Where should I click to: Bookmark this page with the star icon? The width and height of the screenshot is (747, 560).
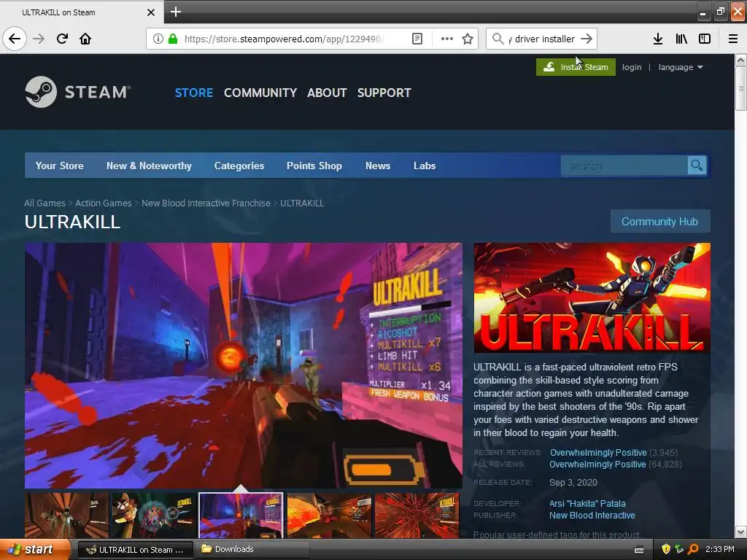468,39
